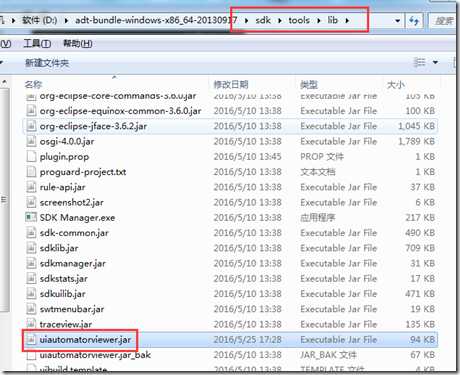Expand the arrow after the sdk breadcrumb
The height and width of the screenshot is (375, 460).
[x=280, y=21]
